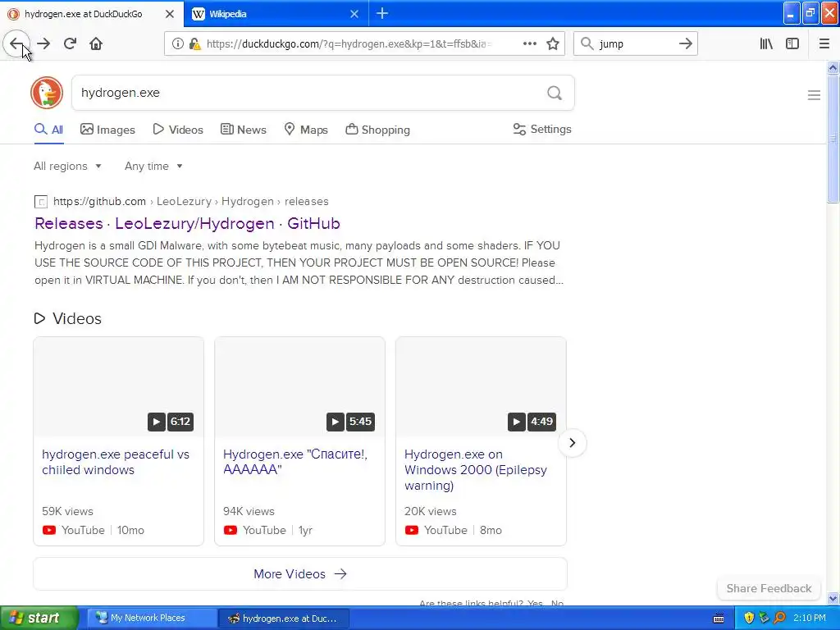Bookmark this page with the star icon
This screenshot has width=840, height=630.
[x=553, y=43]
